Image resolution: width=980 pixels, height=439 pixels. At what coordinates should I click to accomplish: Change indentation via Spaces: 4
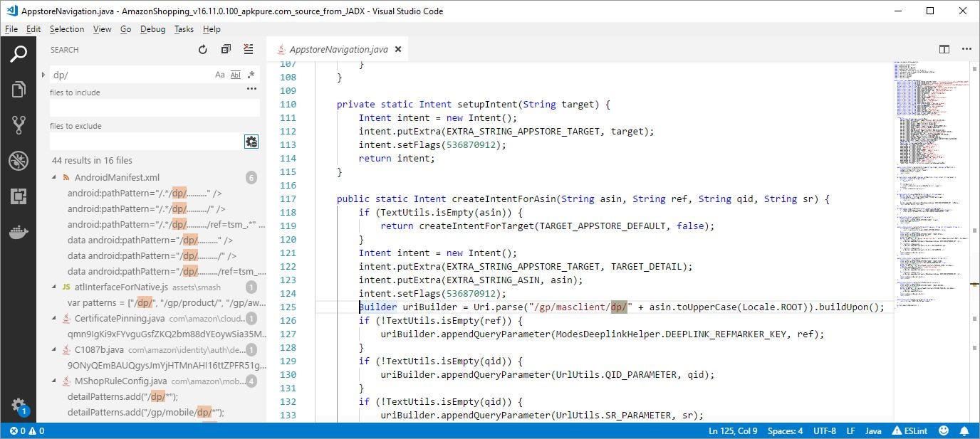(x=785, y=430)
